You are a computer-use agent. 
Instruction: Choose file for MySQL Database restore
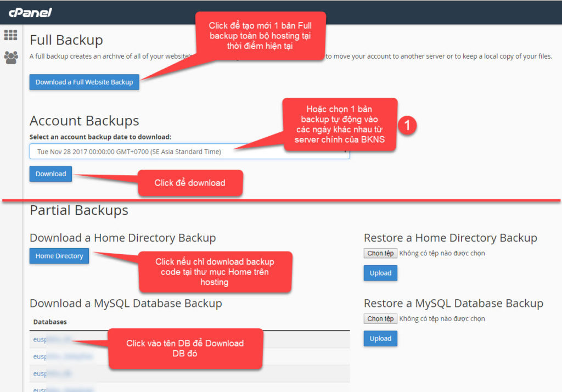(380, 318)
